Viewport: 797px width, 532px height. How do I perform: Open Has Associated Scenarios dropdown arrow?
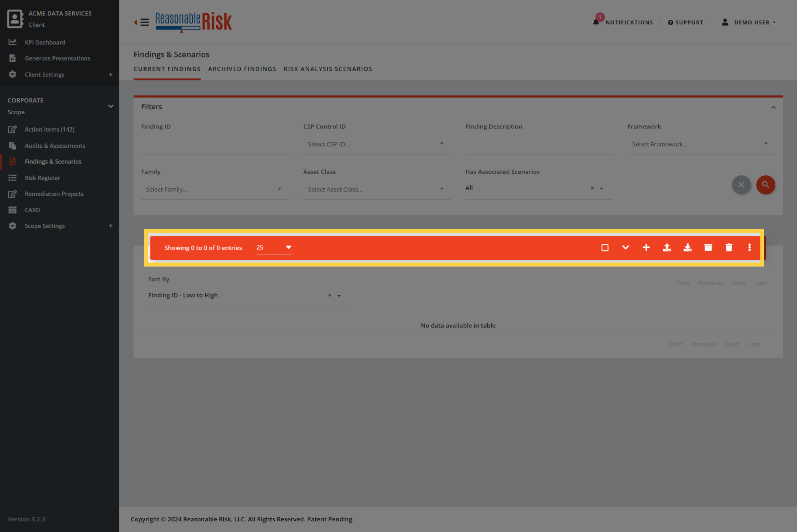tap(602, 188)
